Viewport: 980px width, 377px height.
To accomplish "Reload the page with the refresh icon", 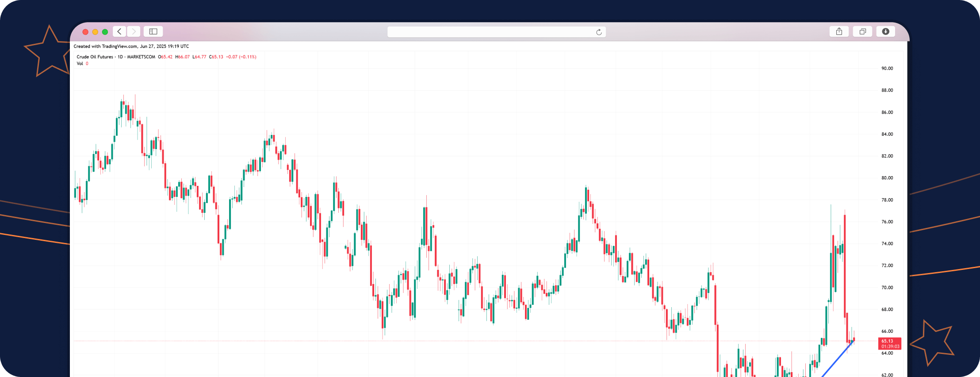I will pyautogui.click(x=599, y=32).
